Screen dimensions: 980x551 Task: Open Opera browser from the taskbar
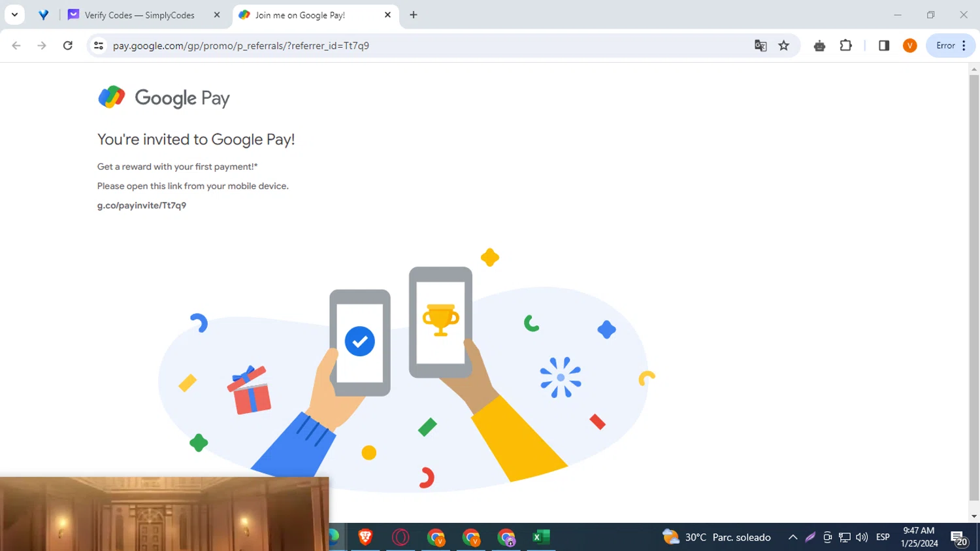tap(400, 537)
